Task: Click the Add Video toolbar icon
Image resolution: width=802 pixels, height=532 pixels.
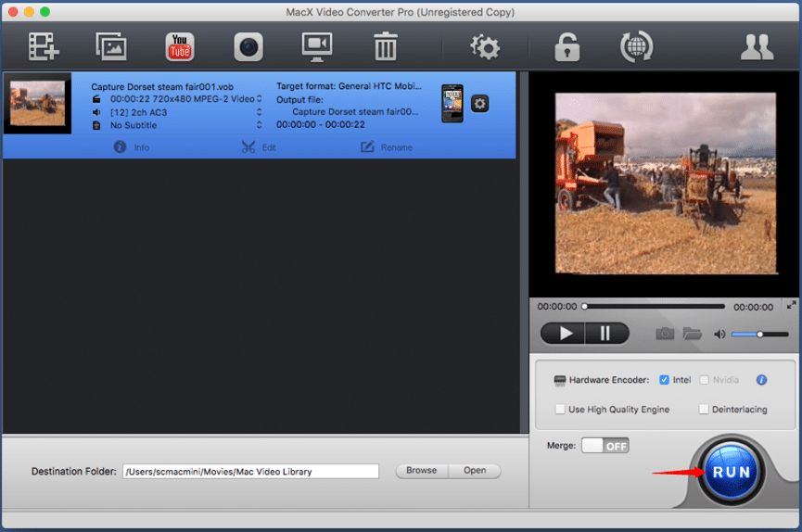Action: 44,46
